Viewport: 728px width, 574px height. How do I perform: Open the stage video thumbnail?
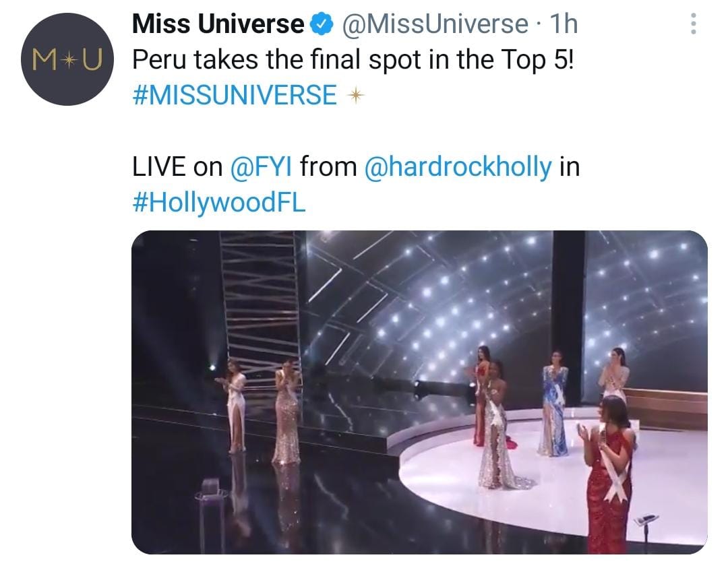[419, 392]
